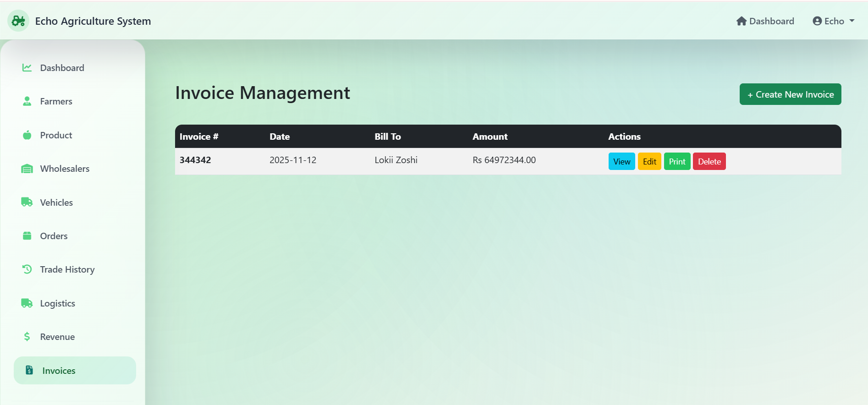Click the Dashboard chart icon in sidebar

coord(27,68)
